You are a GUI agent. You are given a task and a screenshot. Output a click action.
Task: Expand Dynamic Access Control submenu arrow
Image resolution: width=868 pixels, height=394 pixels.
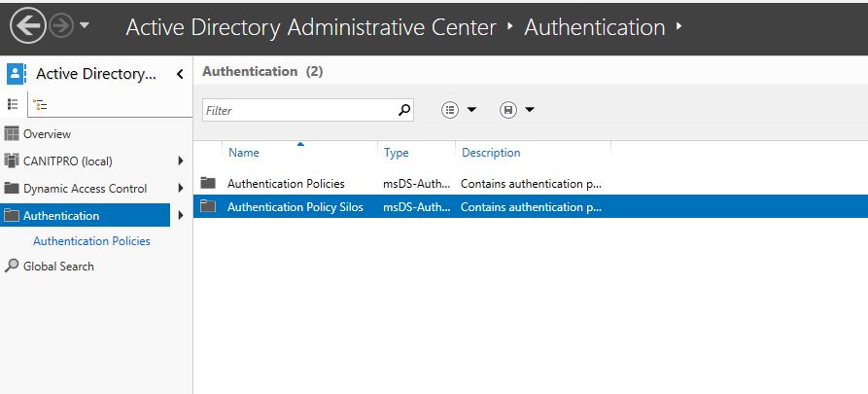pos(181,188)
